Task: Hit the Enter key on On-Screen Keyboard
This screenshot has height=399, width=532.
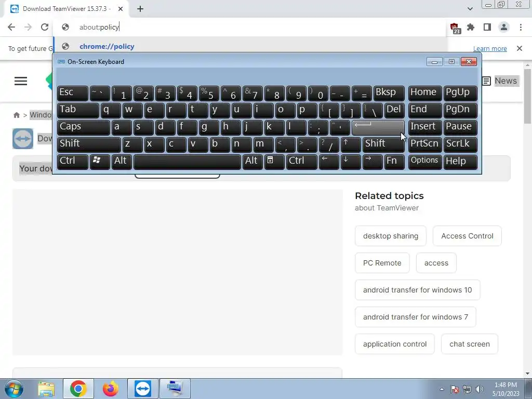Action: (378, 127)
